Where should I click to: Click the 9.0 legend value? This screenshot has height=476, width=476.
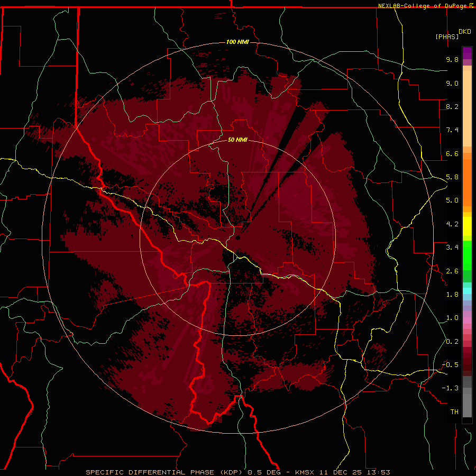click(452, 83)
